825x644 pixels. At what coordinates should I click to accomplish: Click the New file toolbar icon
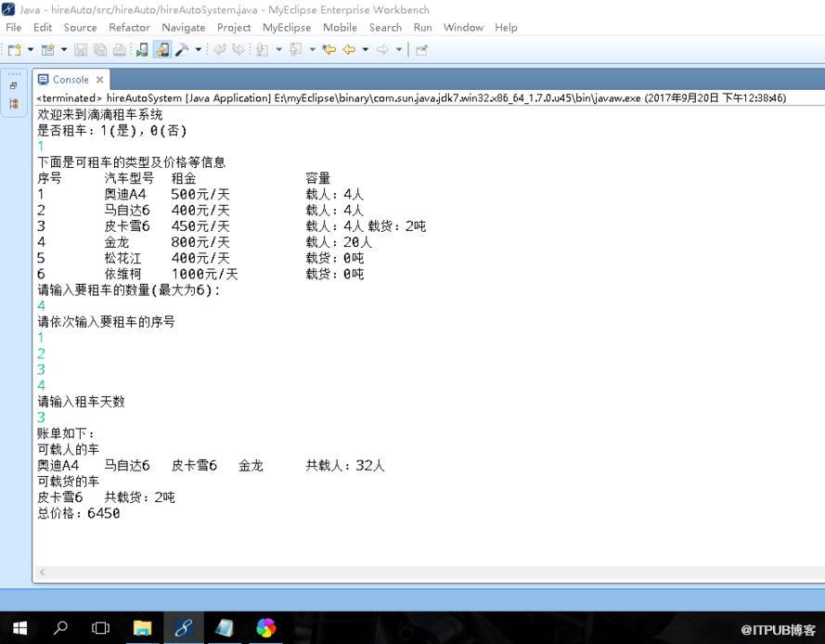pos(15,50)
